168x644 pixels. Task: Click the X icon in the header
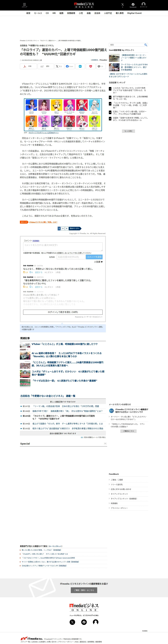pyautogui.click(x=122, y=5)
